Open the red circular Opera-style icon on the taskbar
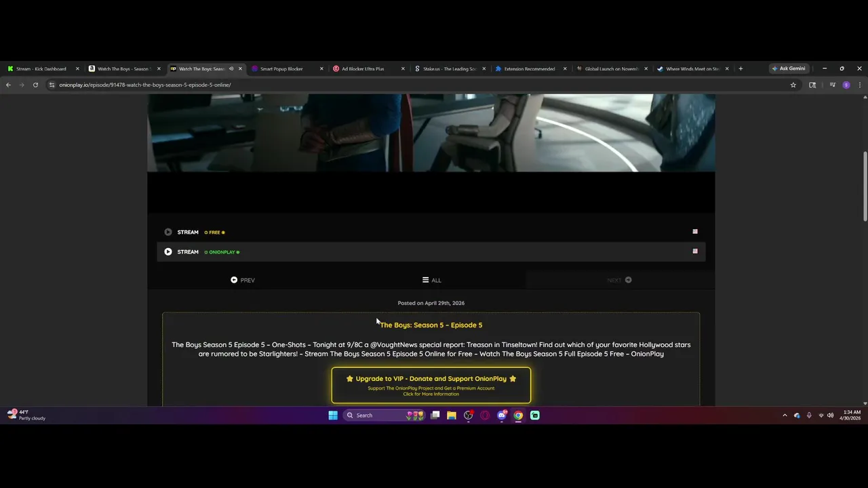This screenshot has height=488, width=868. pyautogui.click(x=485, y=415)
